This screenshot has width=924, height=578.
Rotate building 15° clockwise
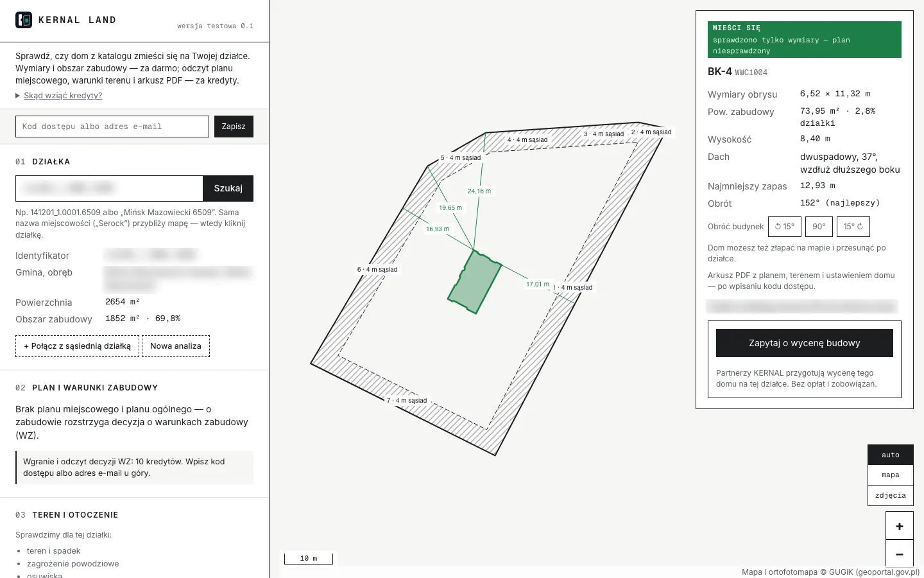pos(853,227)
